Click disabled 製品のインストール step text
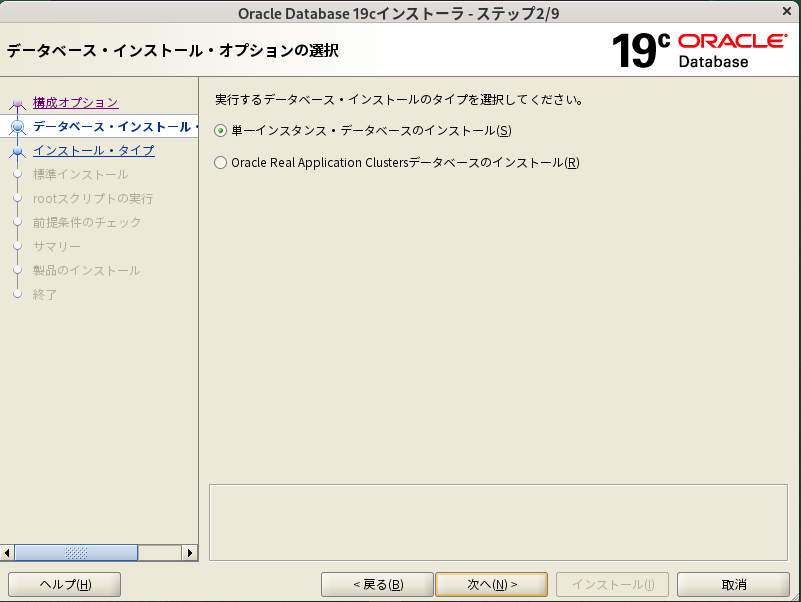Screen dimensions: 801x602 [x=86, y=271]
